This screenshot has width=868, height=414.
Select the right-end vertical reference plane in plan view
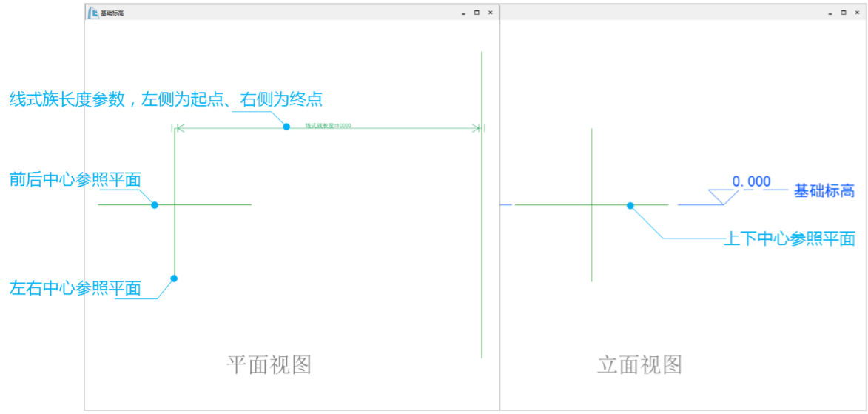tap(482, 205)
